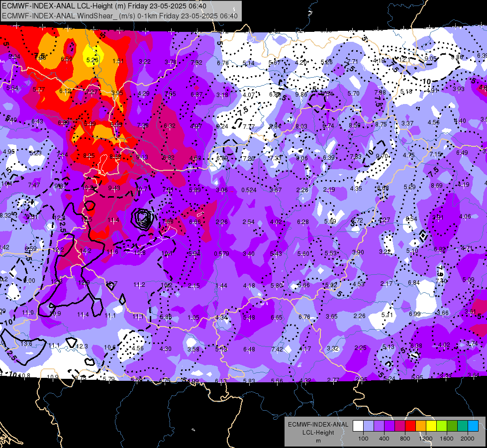Viewport: 487px width, 448px height.
Task: Click the map value "7.52"
Action: click(x=196, y=63)
